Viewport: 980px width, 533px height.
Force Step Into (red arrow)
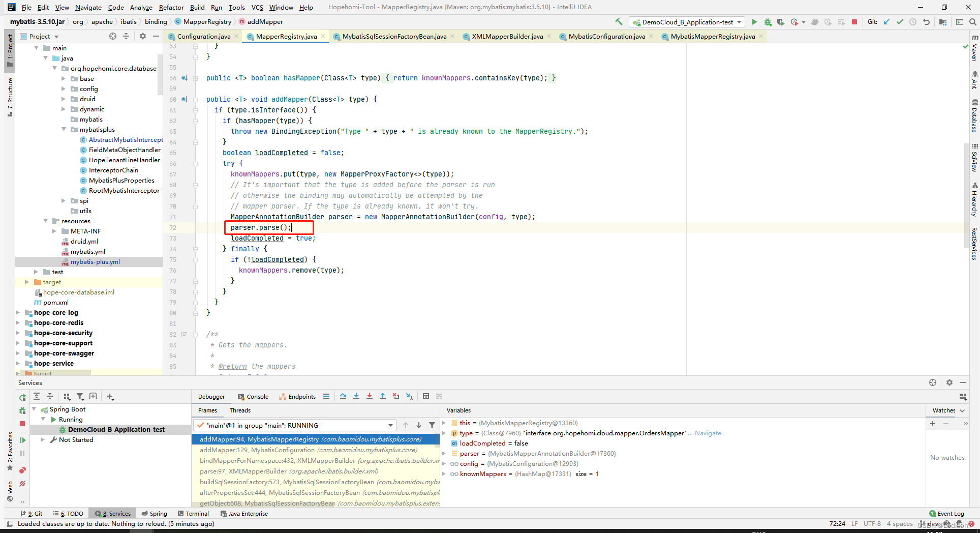[370, 396]
